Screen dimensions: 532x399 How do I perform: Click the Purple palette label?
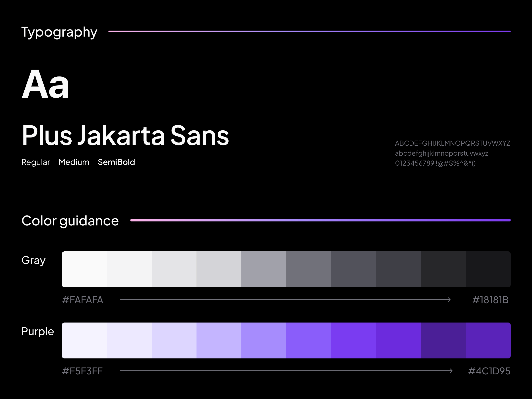click(37, 332)
